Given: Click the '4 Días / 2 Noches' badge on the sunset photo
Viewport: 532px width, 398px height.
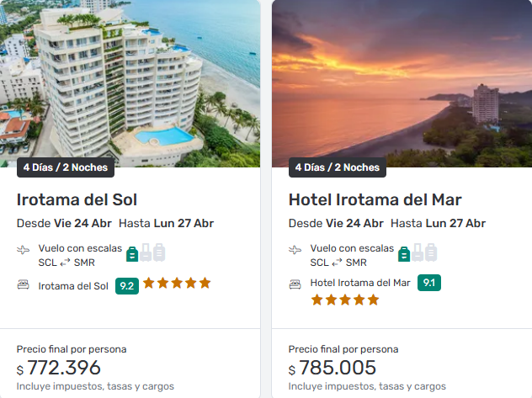Looking at the screenshot, I should [337, 167].
